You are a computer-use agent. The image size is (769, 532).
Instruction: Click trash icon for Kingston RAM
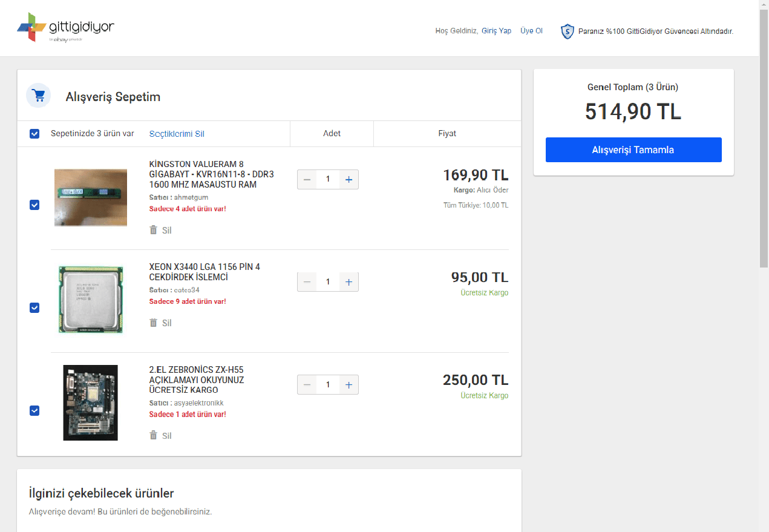(x=154, y=230)
